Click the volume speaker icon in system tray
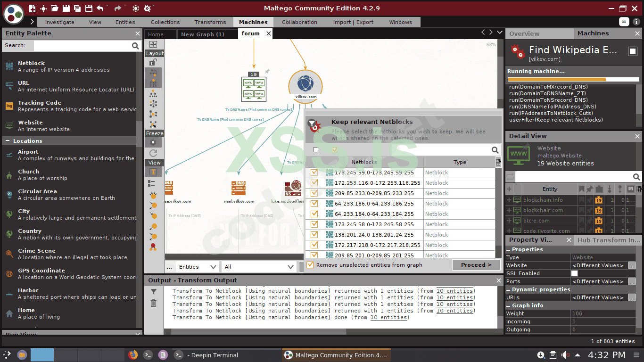The height and width of the screenshot is (362, 644). tap(565, 355)
